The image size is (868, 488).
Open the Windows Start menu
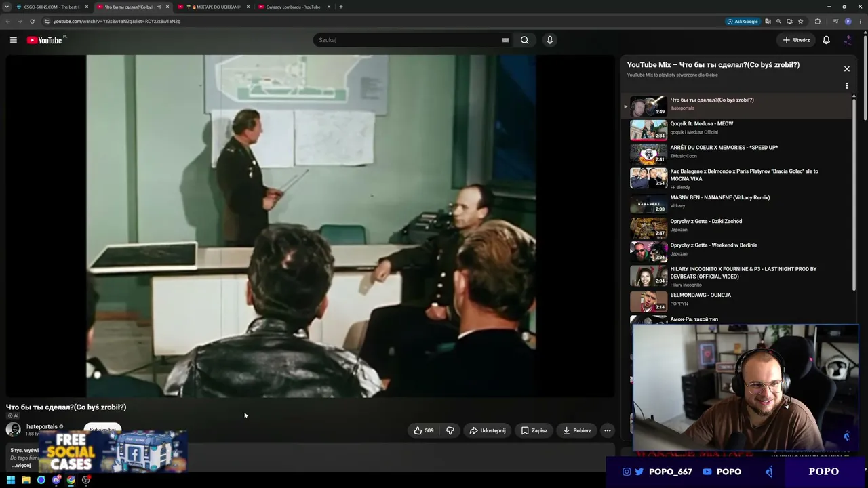[11, 480]
